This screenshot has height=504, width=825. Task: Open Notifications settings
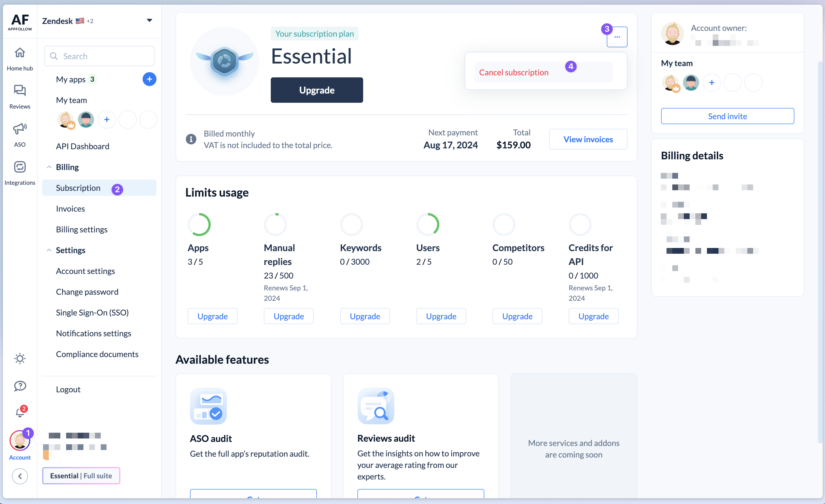point(94,333)
